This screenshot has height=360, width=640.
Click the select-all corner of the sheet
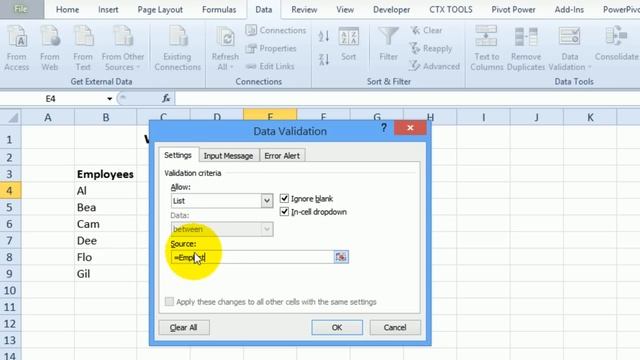pyautogui.click(x=12, y=118)
